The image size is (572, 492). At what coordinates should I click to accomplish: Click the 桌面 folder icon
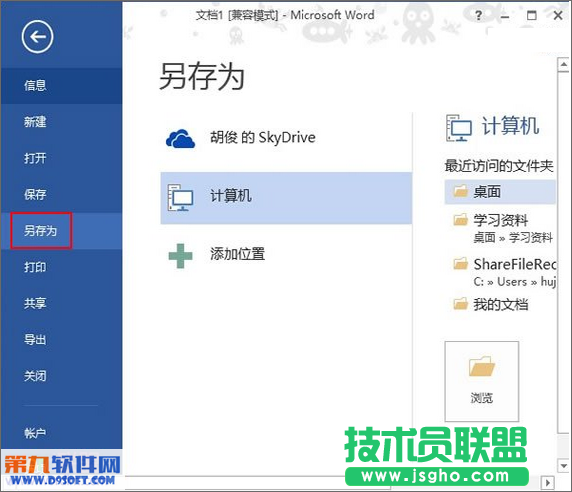click(x=460, y=191)
